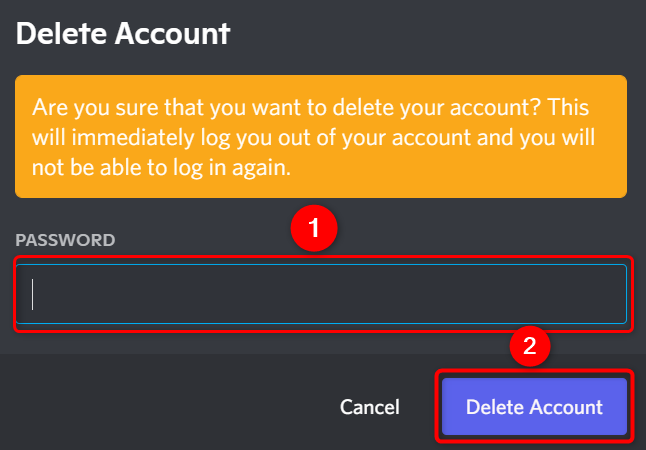
Task: Click the red number 1 badge
Action: pos(314,228)
